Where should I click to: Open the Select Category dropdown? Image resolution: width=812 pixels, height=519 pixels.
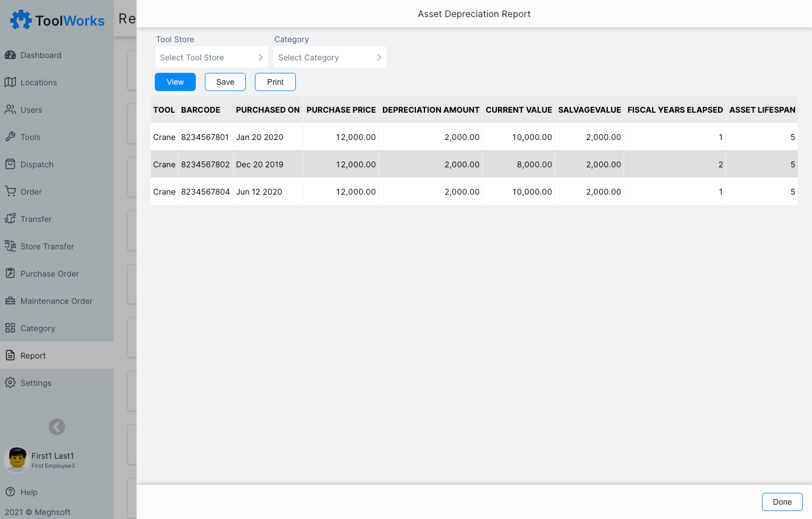[329, 57]
